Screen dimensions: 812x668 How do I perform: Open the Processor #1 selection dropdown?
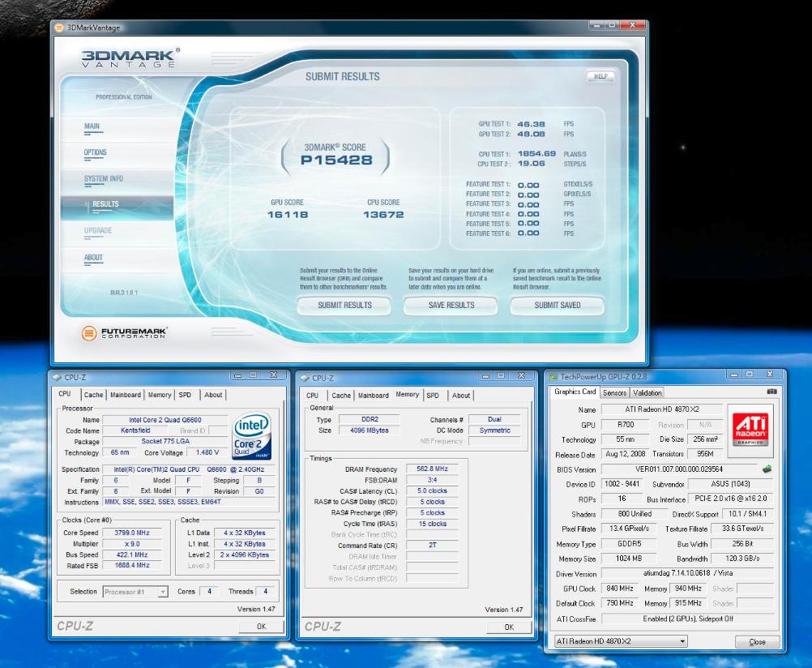[162, 591]
